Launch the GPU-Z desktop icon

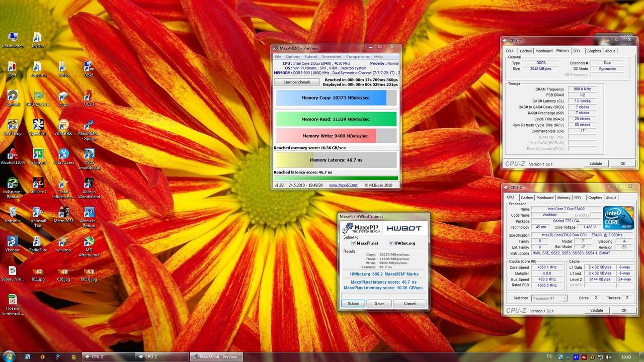click(38, 98)
